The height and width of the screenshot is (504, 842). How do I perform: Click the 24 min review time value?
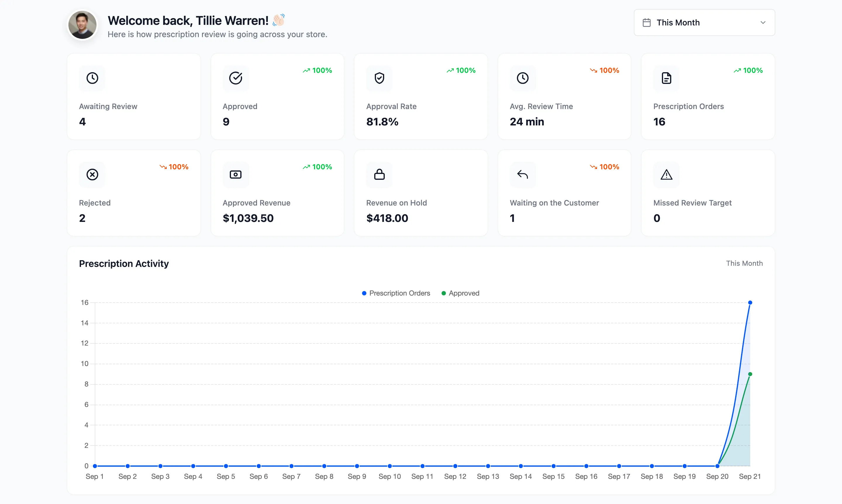tap(527, 122)
